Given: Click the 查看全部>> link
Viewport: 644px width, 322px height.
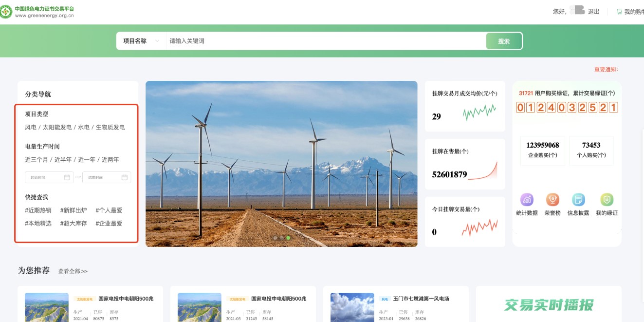Looking at the screenshot, I should coord(73,271).
